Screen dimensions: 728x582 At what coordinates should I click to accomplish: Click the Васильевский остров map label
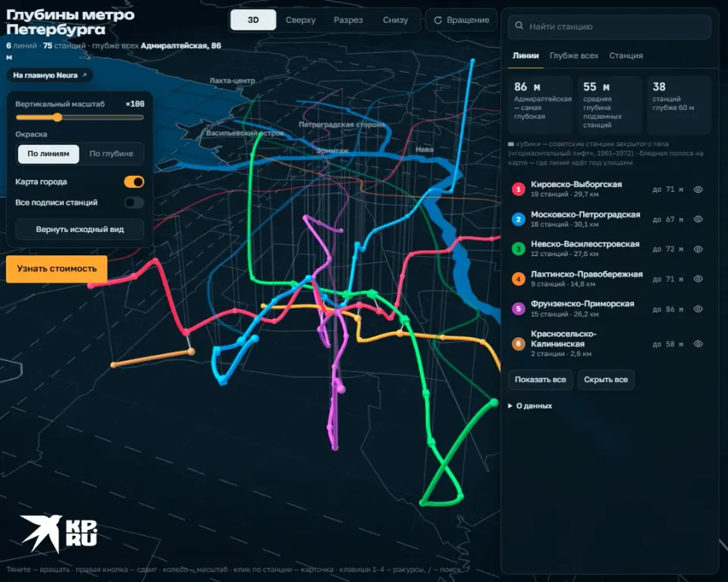pyautogui.click(x=245, y=133)
